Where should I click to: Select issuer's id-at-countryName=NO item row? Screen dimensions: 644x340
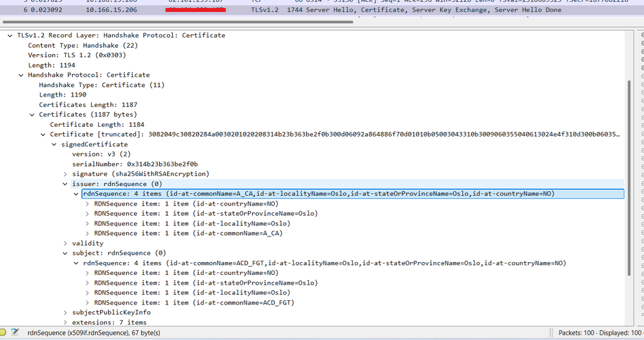coord(186,204)
